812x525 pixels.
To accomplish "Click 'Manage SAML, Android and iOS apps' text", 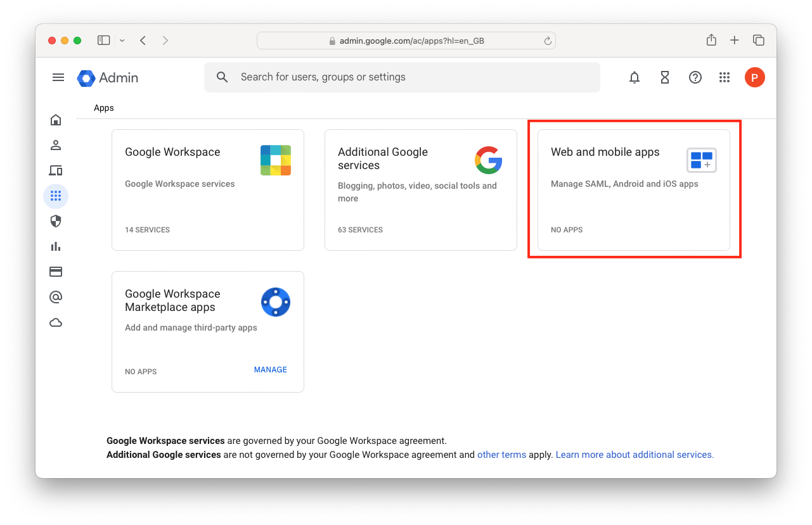I will [x=624, y=184].
